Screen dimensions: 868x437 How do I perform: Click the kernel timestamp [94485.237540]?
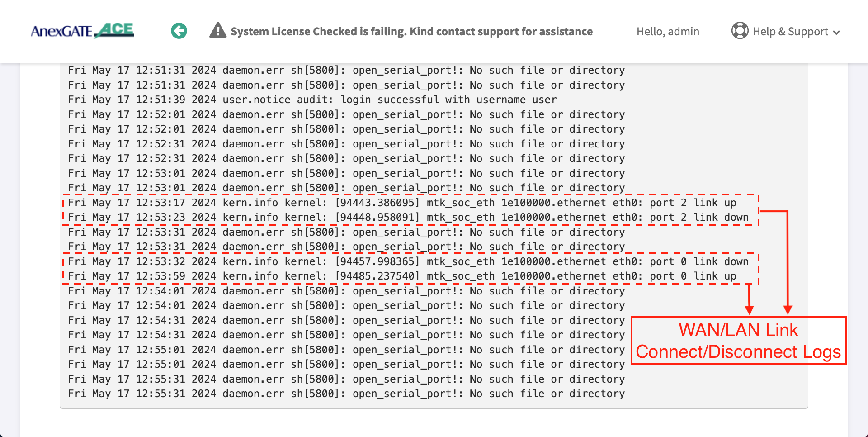377,276
